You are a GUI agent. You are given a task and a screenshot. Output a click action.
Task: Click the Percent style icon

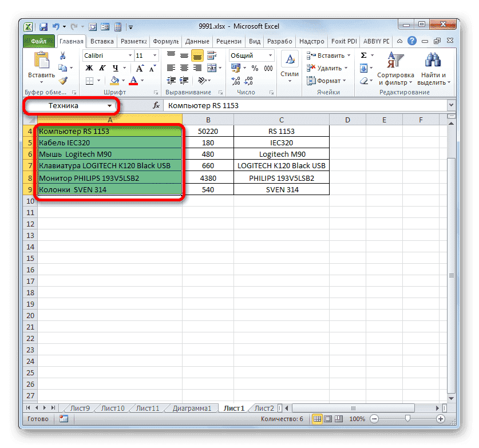coord(255,68)
